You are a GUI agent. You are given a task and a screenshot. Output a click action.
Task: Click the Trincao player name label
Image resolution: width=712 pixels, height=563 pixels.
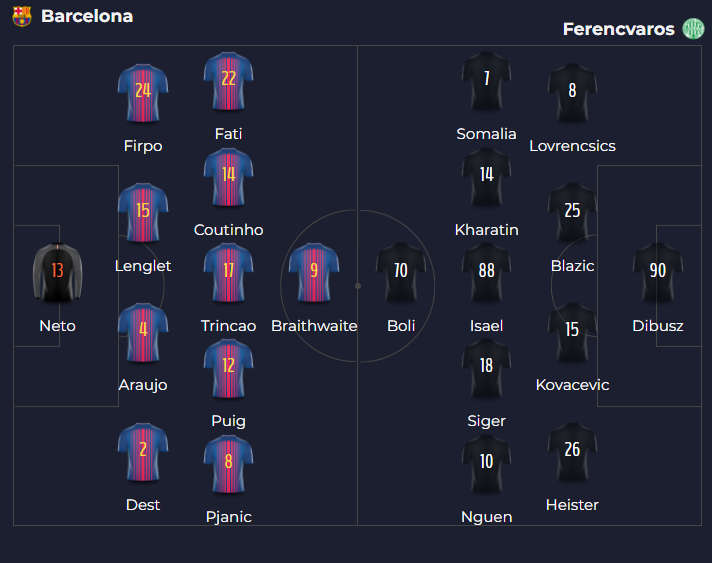pyautogui.click(x=228, y=326)
